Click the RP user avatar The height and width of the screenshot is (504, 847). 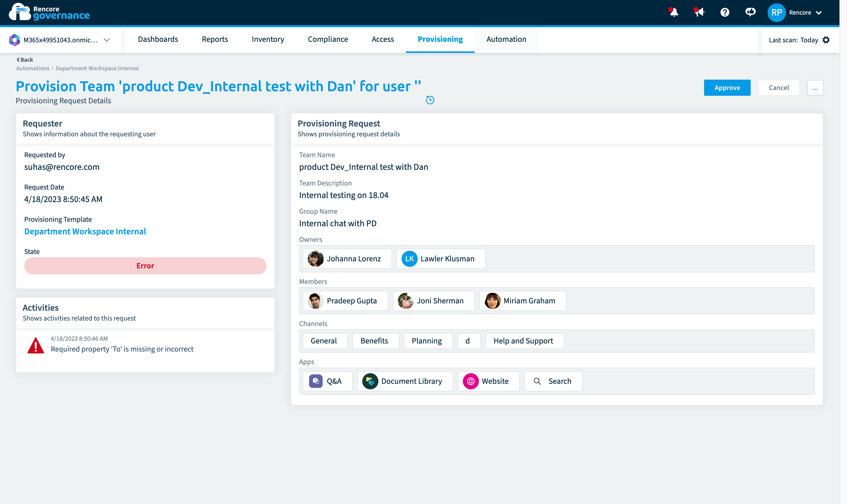coord(776,13)
